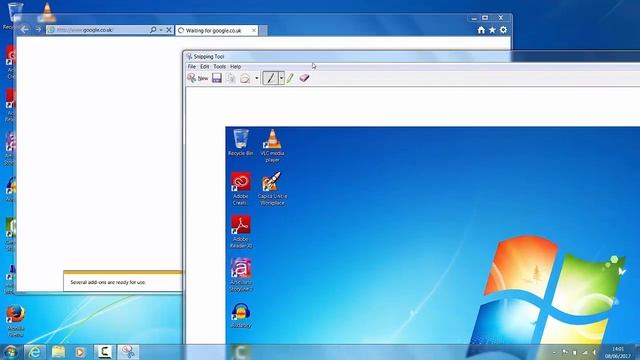Image resolution: width=640 pixels, height=360 pixels.
Task: Click the address bar search magnifier icon
Action: (153, 30)
